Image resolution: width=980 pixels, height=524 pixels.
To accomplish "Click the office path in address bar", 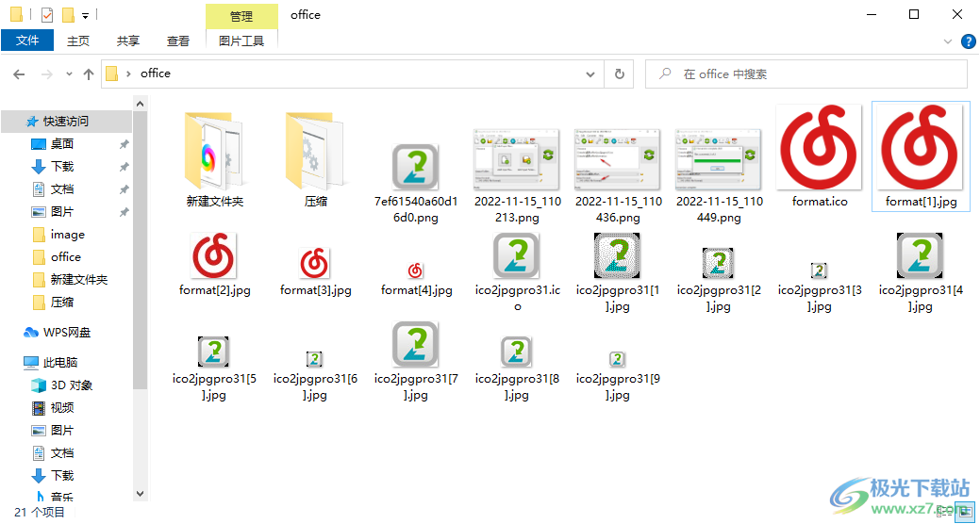I will [x=156, y=74].
